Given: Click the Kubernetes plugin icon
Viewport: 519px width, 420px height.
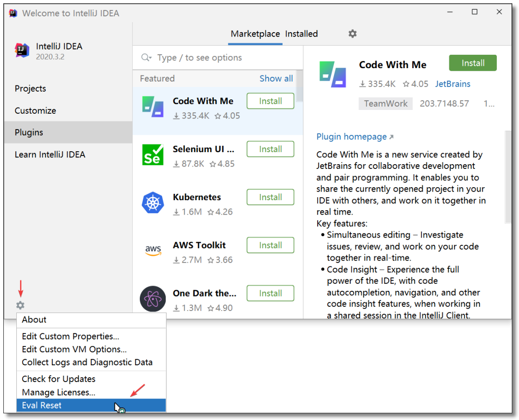Looking at the screenshot, I should pyautogui.click(x=153, y=203).
